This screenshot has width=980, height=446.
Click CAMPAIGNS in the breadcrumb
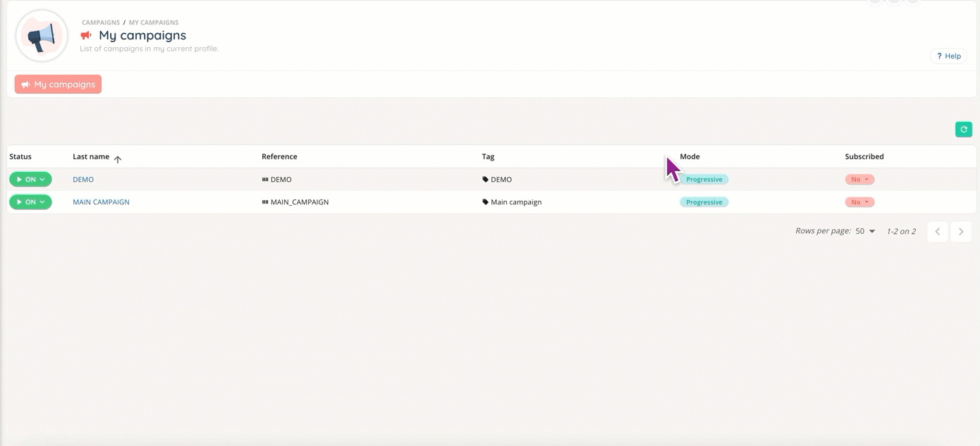tap(100, 23)
